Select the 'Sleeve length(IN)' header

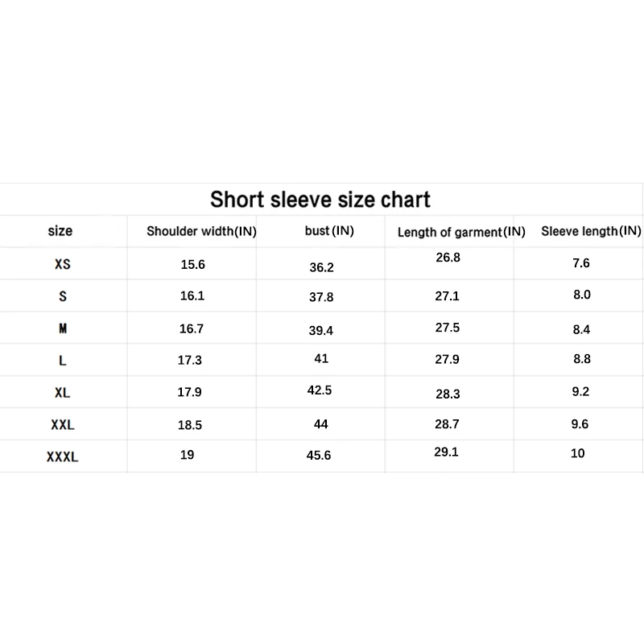[591, 232]
